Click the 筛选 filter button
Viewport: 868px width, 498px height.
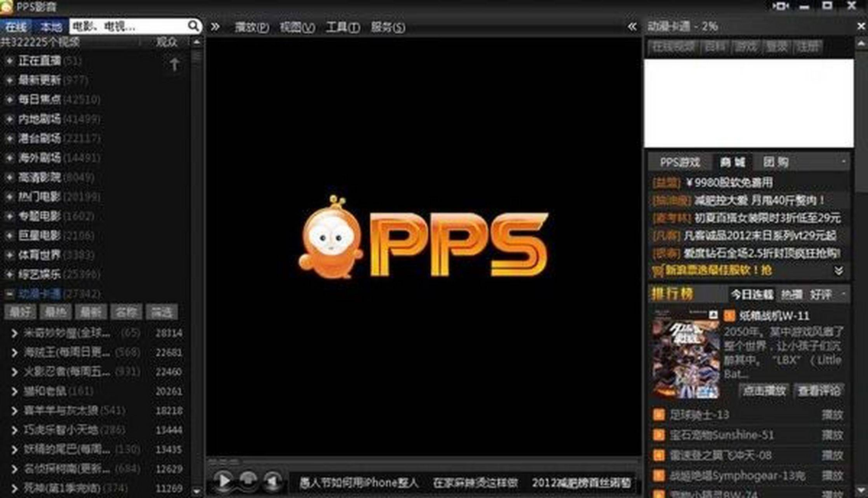click(x=162, y=312)
